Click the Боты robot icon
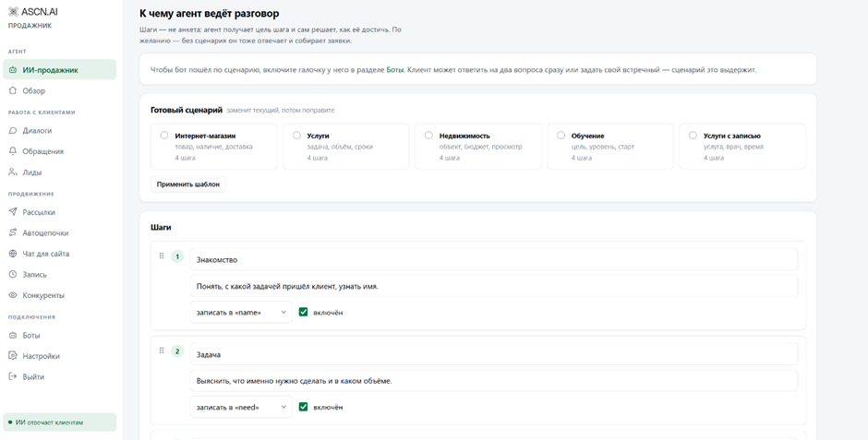 tap(13, 336)
